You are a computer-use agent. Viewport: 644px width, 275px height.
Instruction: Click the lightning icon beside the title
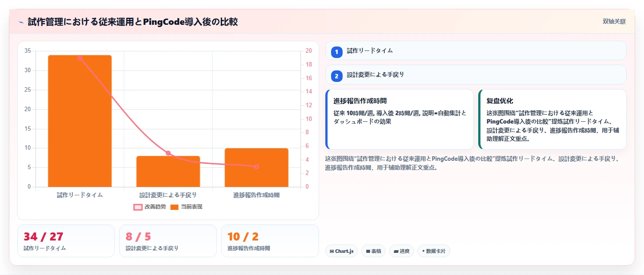click(21, 22)
